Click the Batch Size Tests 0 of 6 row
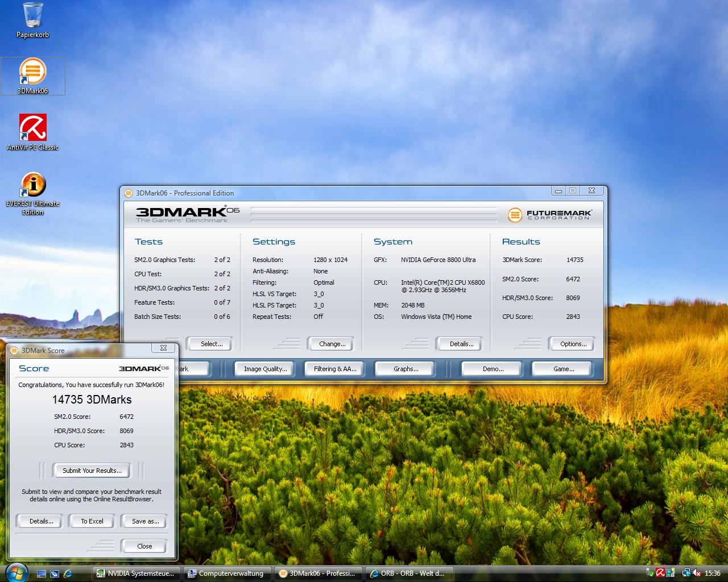Viewport: 728px width, 582px height. [x=182, y=317]
